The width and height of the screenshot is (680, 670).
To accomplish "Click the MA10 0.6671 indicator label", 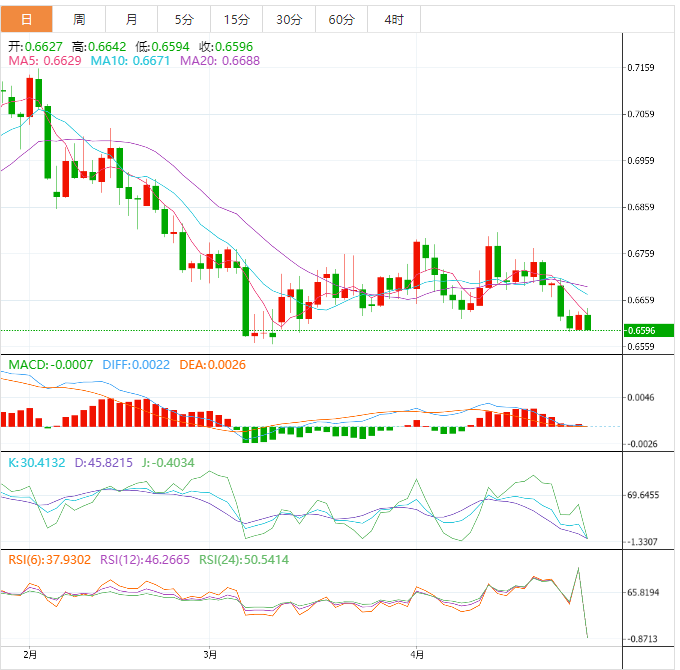I will (130, 61).
